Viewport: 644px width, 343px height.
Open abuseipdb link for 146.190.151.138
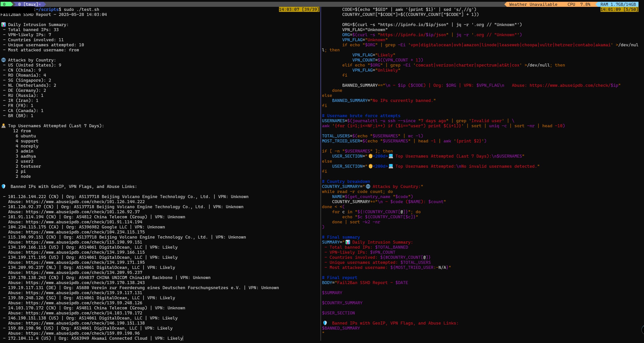click(85, 323)
